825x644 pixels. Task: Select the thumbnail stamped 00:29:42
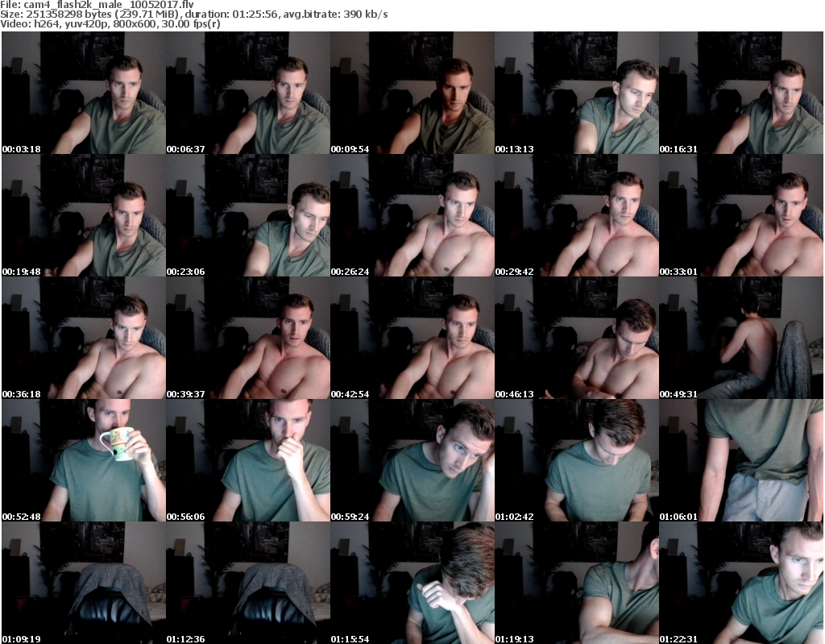(x=577, y=215)
